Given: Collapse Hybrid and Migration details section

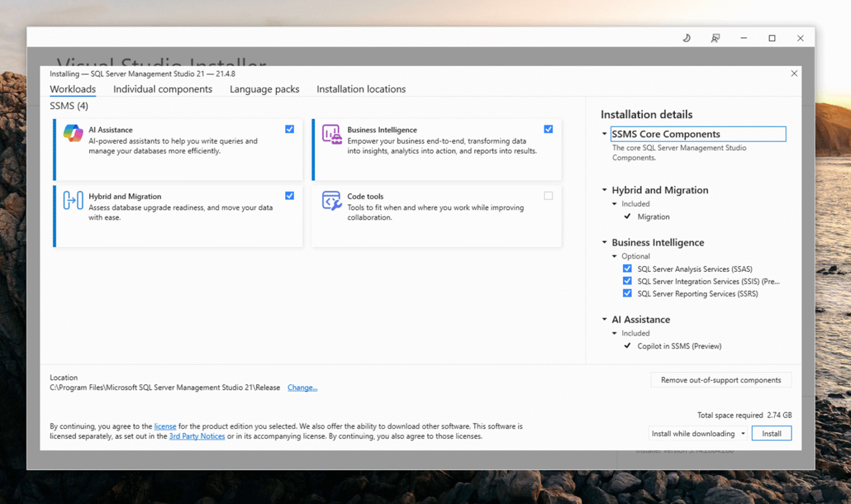Looking at the screenshot, I should pos(604,190).
